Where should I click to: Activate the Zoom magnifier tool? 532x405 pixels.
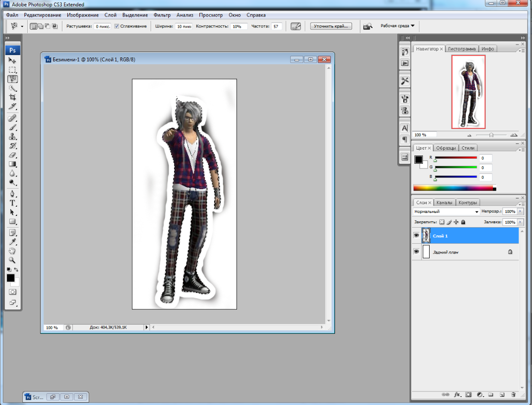[13, 260]
